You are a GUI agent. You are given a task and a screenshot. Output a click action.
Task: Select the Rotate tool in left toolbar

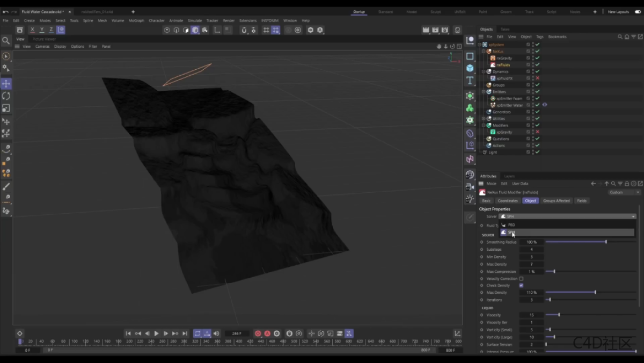(x=6, y=96)
